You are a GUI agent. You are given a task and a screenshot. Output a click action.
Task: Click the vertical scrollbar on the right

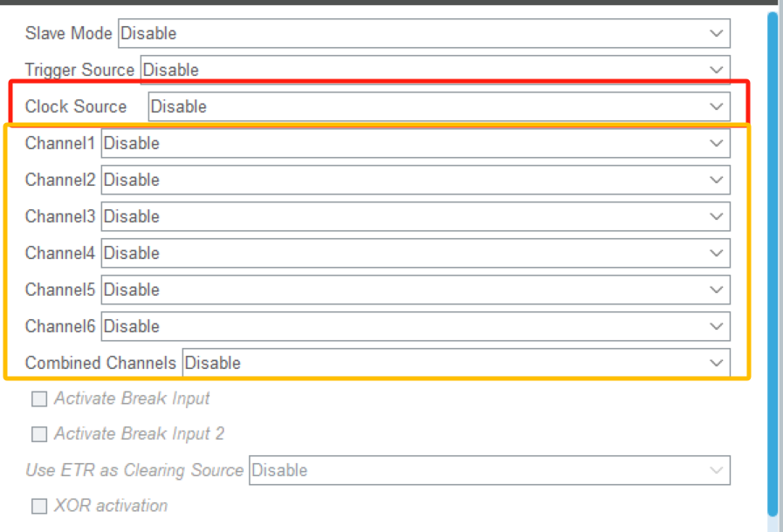coord(773,262)
